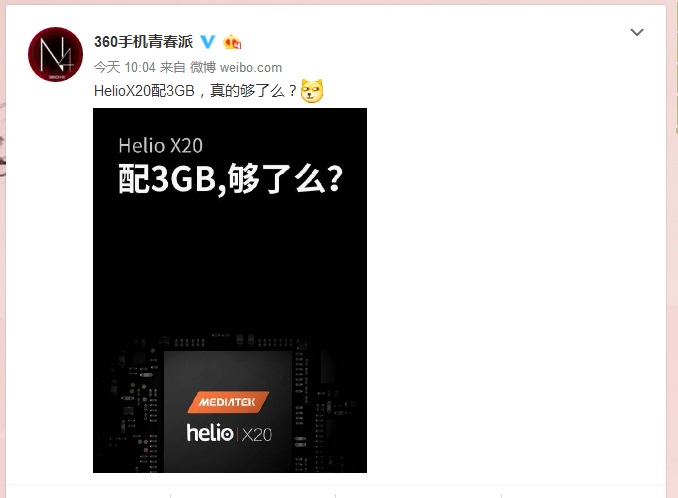Click the orange MediaTek logo in the image
678x498 pixels.
[x=228, y=402]
